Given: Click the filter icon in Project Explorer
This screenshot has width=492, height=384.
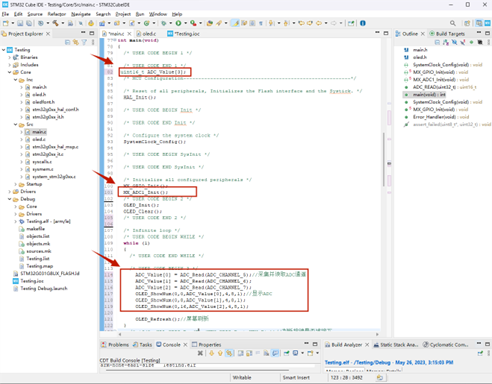Looking at the screenshot, I should (84, 42).
